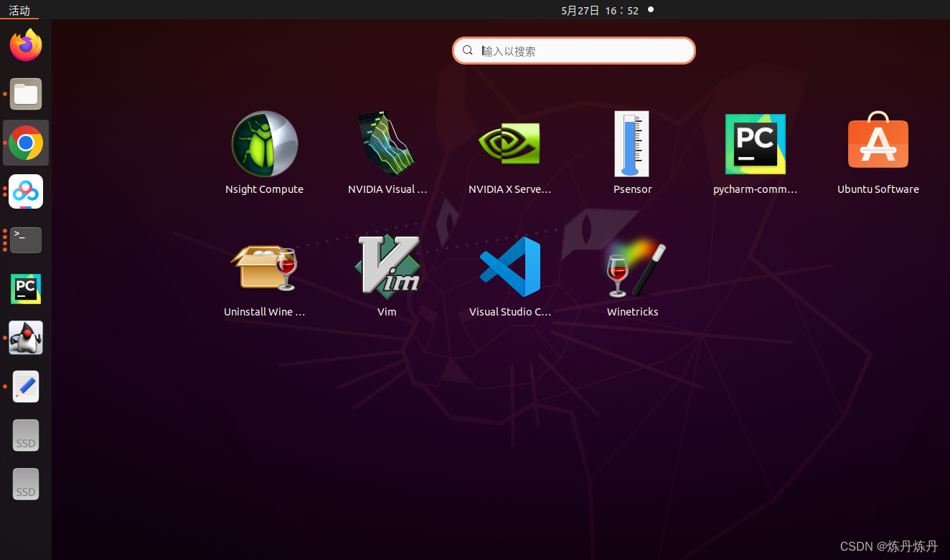
Task: Open Baidu Netdisk cloud app in dock
Action: [x=26, y=191]
